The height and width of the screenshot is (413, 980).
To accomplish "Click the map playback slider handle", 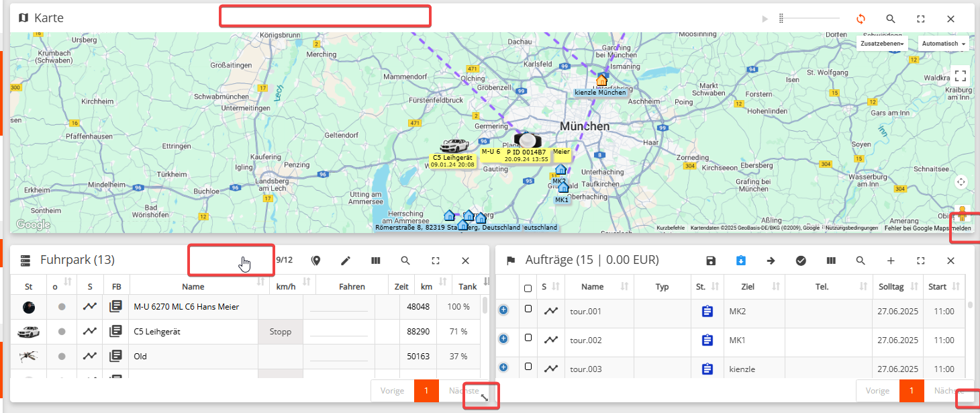I will coord(781,19).
